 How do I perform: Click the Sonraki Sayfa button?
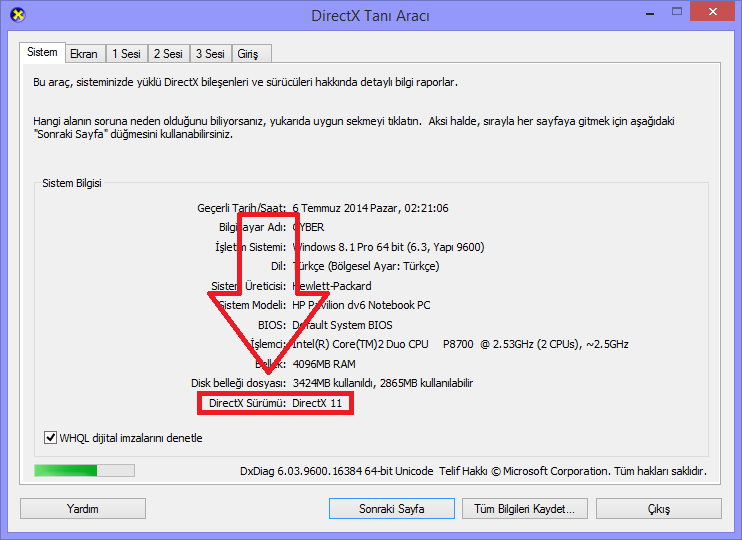391,509
